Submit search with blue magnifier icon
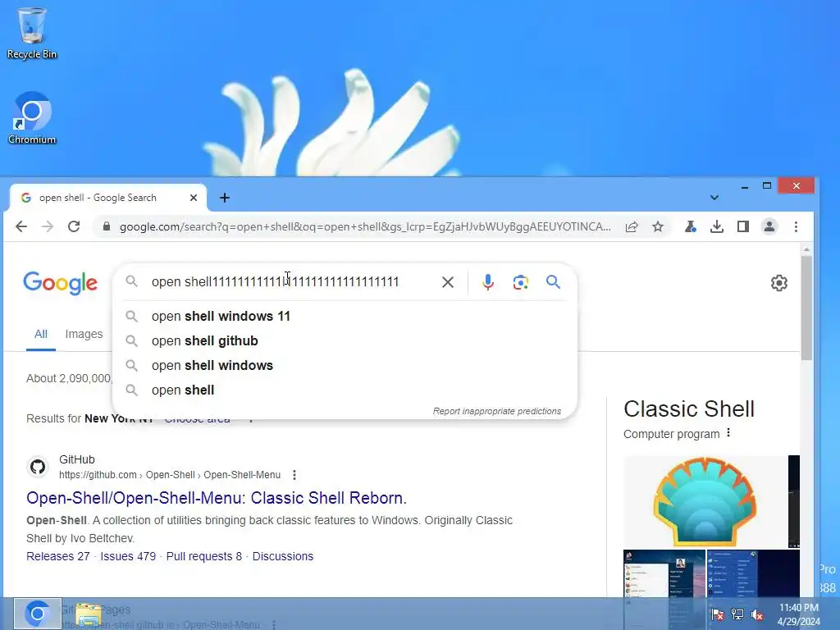Viewport: 840px width, 630px height. click(x=554, y=282)
